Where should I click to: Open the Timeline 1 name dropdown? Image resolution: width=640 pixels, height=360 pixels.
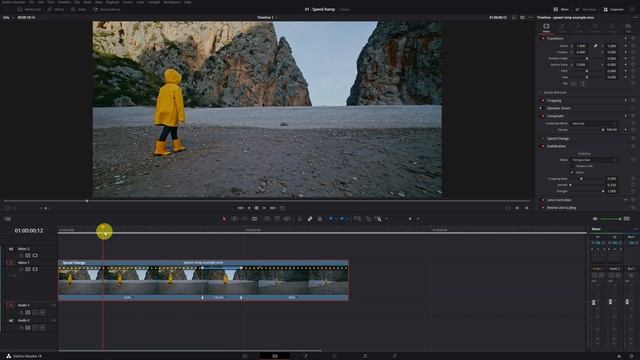[x=267, y=18]
